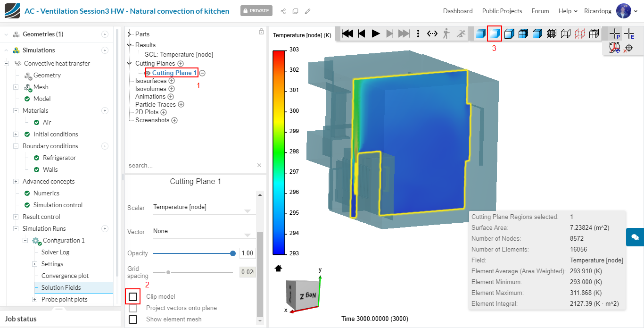Viewport: 644px width, 328px height.
Task: Enable the Clip model checkbox
Action: tap(133, 297)
